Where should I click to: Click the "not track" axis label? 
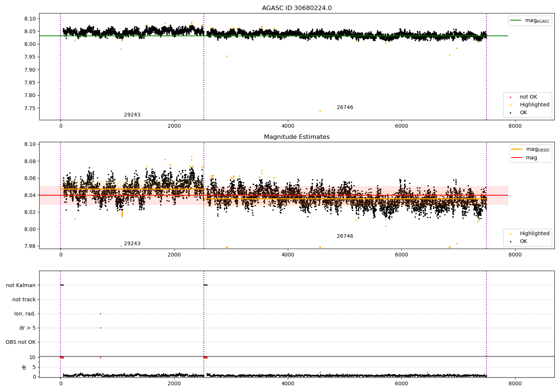pos(24,299)
